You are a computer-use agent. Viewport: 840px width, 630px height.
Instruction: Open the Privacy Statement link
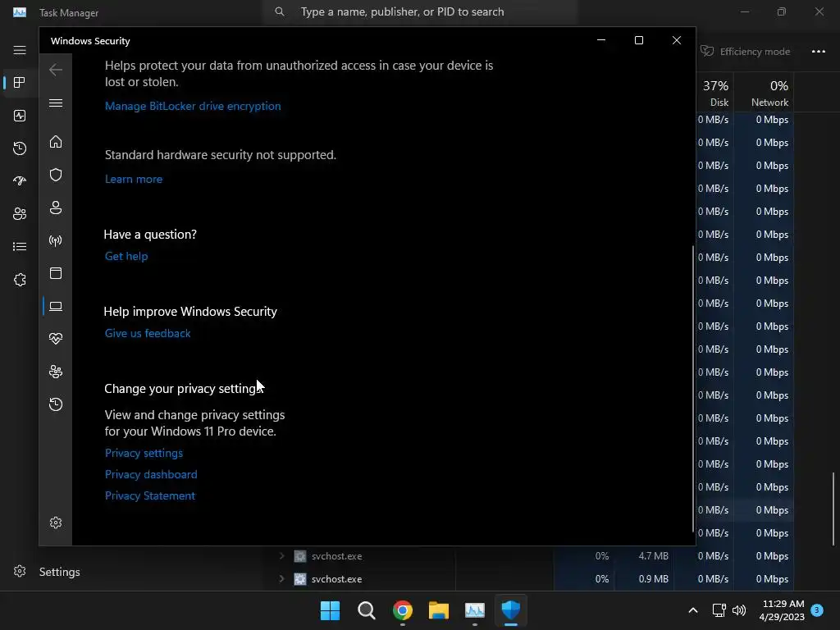150,496
